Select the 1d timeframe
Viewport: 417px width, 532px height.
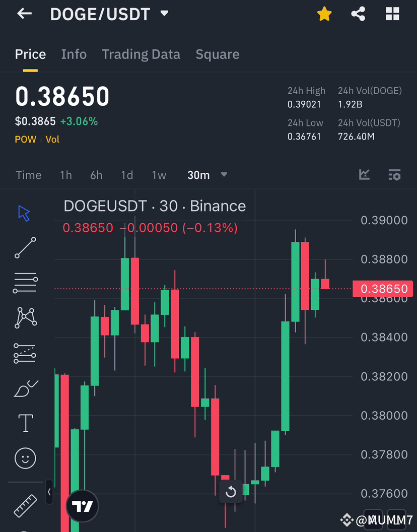point(126,175)
